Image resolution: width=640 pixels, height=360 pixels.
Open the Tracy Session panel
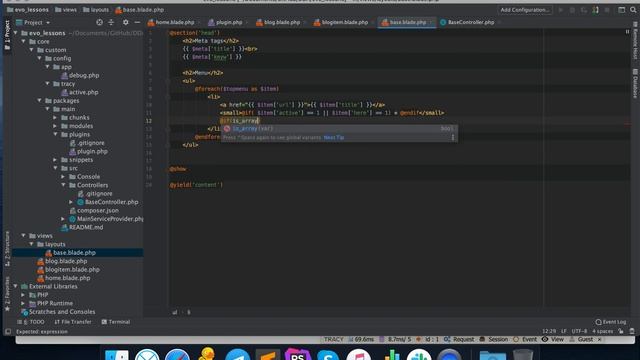493,340
